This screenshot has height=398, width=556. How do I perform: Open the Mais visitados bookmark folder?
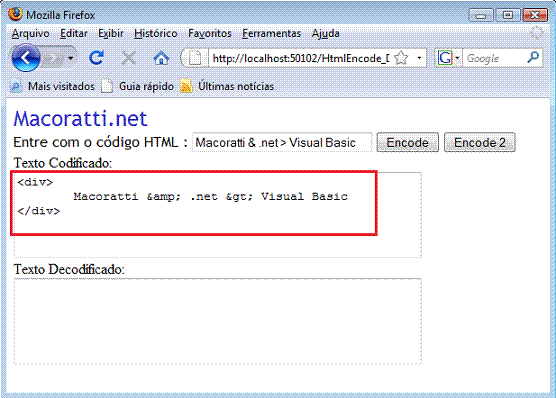pos(52,86)
